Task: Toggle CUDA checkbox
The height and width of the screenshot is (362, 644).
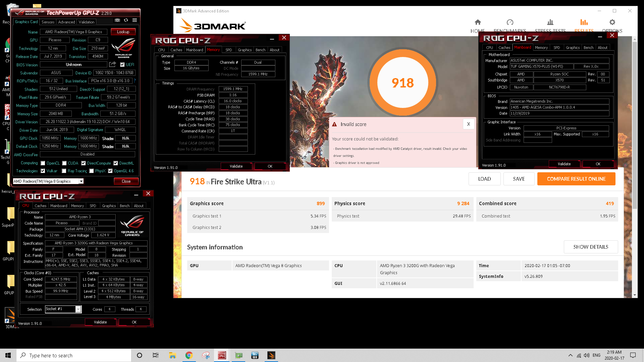Action: pos(64,163)
